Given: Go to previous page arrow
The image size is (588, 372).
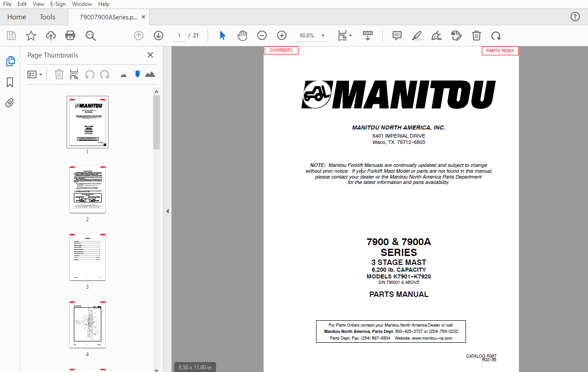Looking at the screenshot, I should pos(139,36).
